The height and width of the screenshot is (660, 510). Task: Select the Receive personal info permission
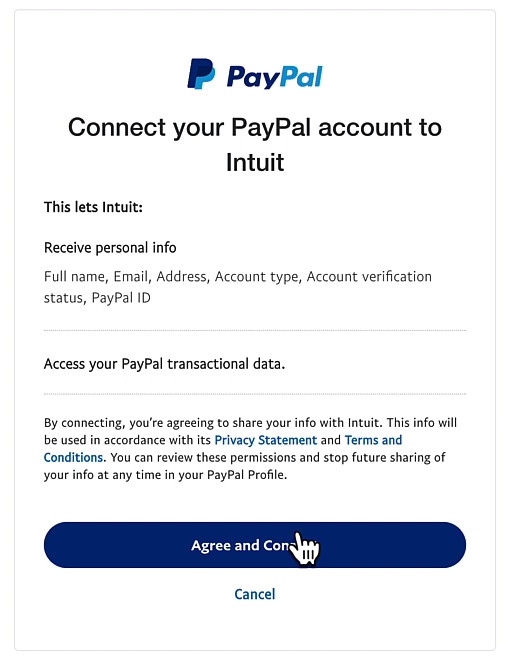pyautogui.click(x=110, y=248)
